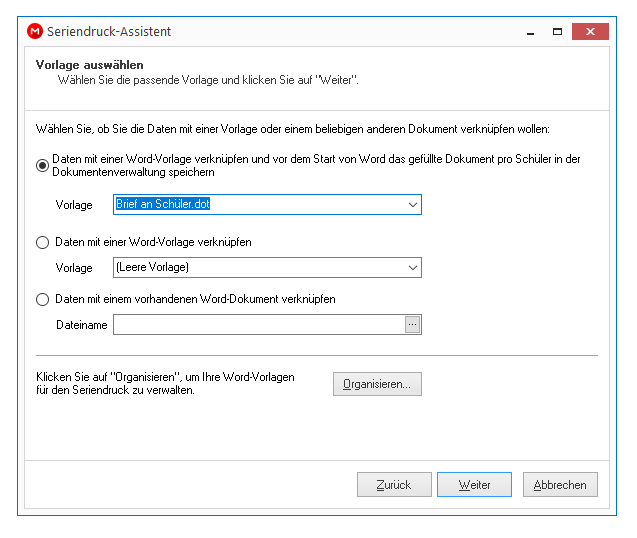Click the 'Seriendruck-Assistent' title text
The image size is (637, 538).
[109, 32]
